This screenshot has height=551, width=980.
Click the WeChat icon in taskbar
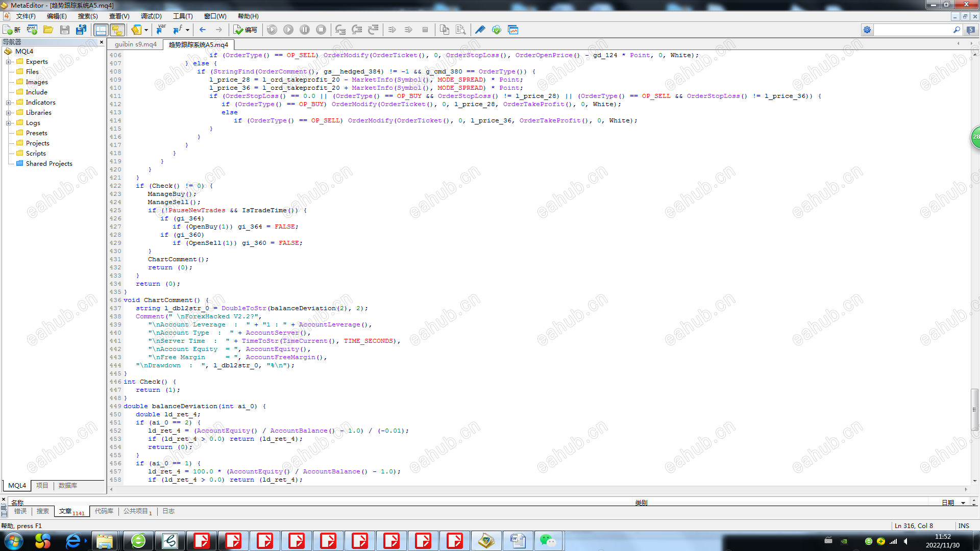coord(548,541)
